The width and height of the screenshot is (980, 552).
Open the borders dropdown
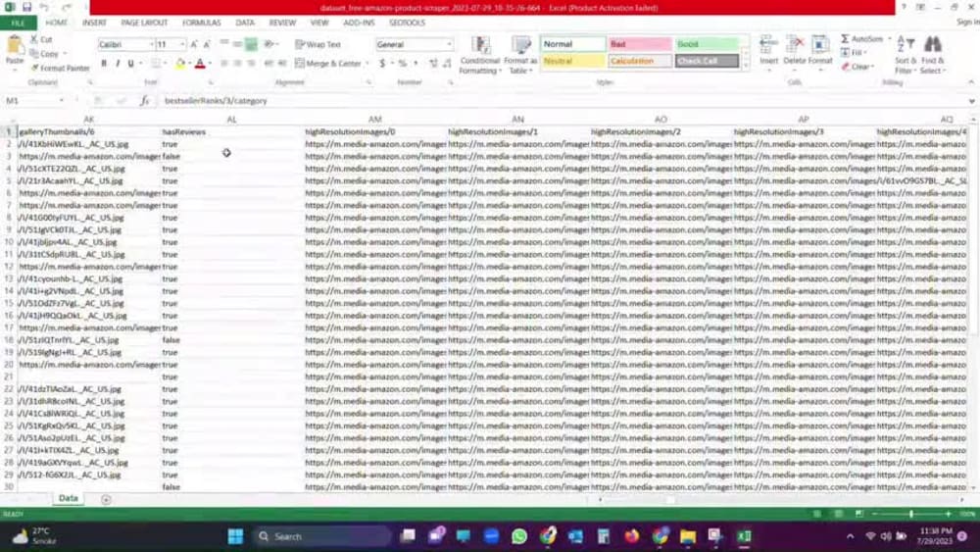(166, 63)
